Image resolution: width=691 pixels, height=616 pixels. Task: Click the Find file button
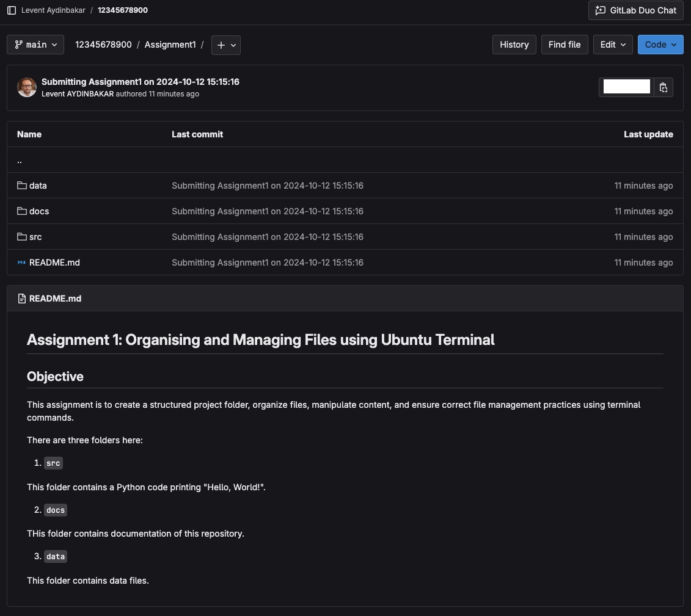(x=564, y=44)
